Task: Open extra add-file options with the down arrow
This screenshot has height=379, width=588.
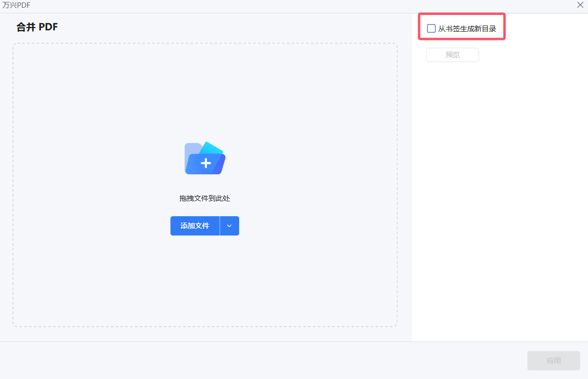Action: point(230,226)
